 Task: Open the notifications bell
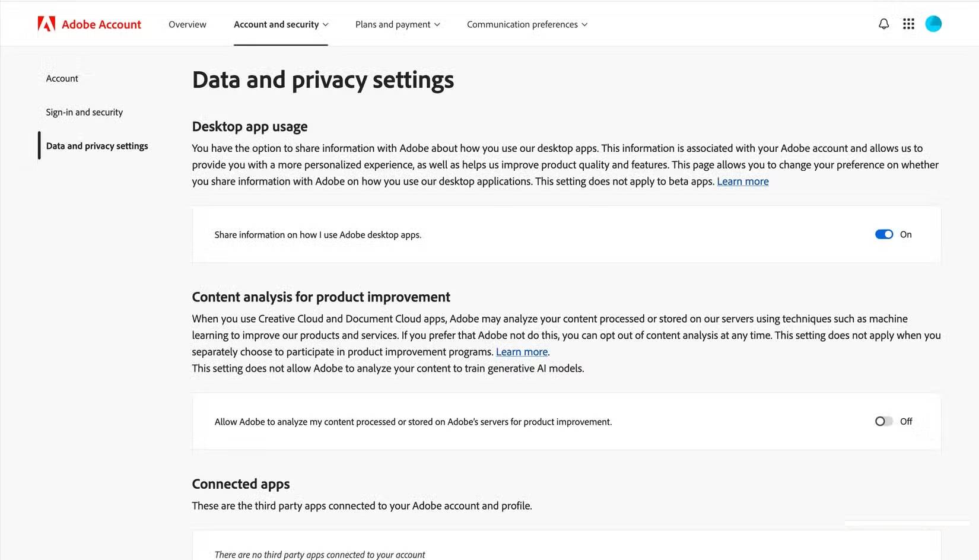pos(883,24)
